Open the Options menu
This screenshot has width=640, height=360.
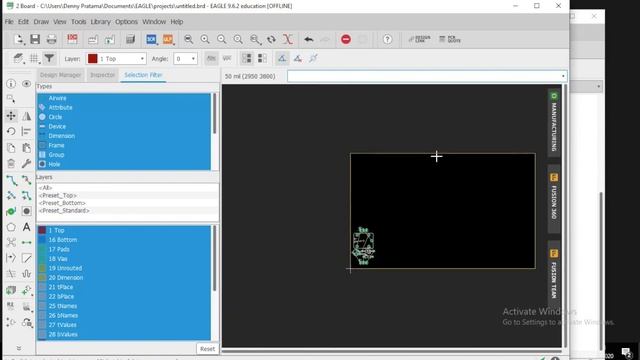(x=126, y=22)
